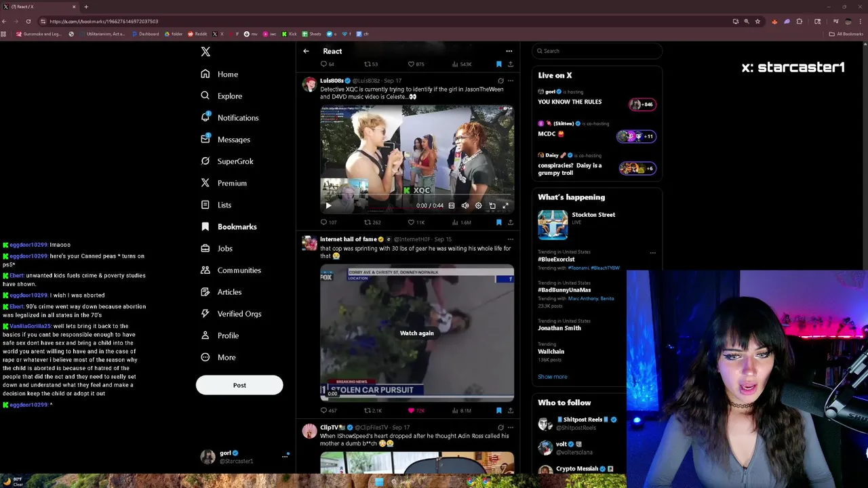Click the Jobs briefcase icon
Screen dimensions: 868x488
pyautogui.click(x=205, y=248)
